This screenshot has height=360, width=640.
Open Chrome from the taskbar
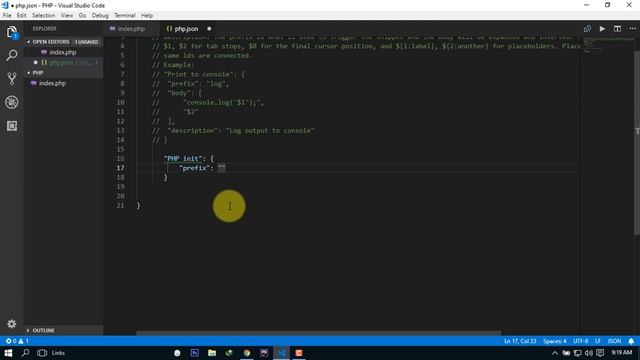pos(247,353)
